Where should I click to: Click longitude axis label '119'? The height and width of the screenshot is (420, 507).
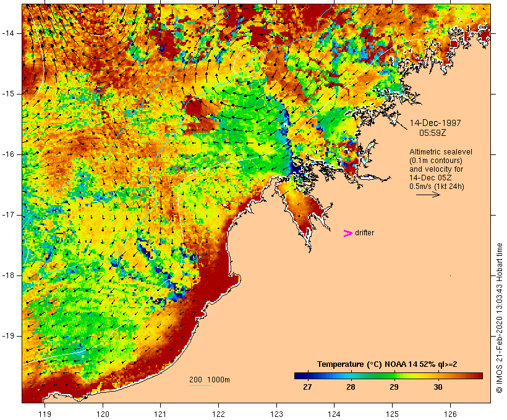coord(45,414)
